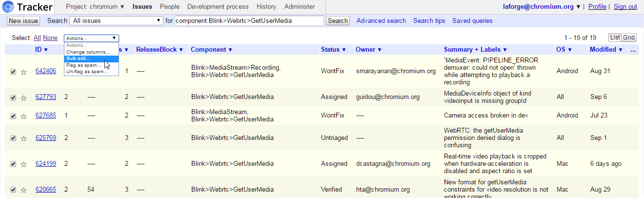Open the Status column sort menu
This screenshot has width=644, height=198.
(x=333, y=50)
